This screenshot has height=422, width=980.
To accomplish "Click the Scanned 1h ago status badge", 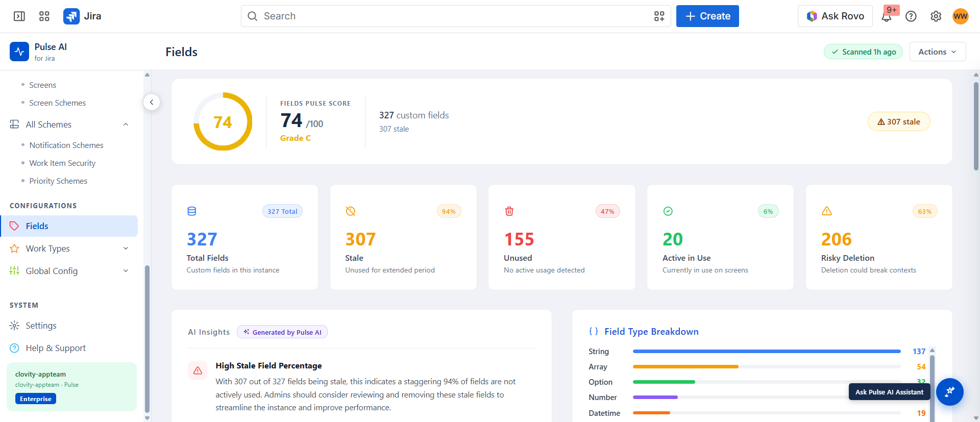I will [864, 52].
